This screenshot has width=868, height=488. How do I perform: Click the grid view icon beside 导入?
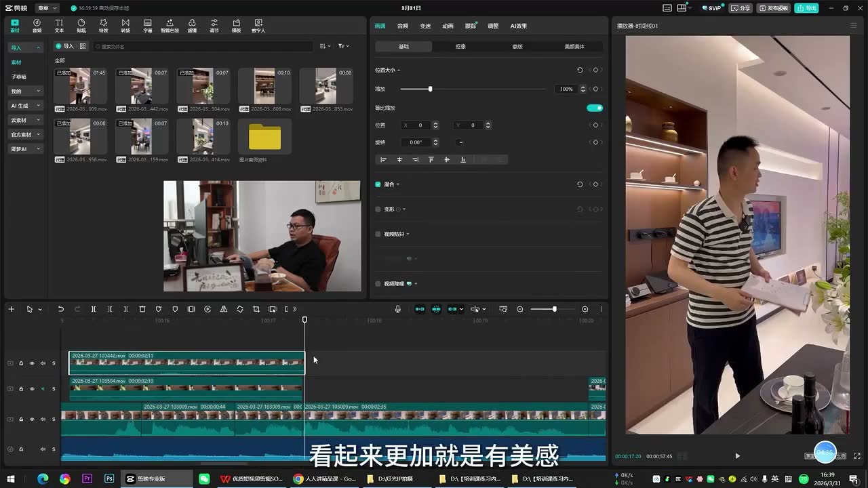pyautogui.click(x=83, y=46)
